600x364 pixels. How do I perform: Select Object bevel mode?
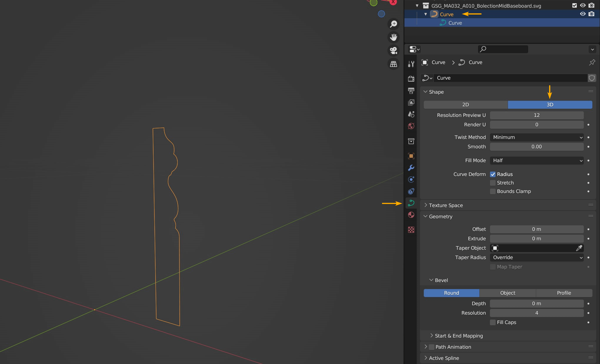508,293
